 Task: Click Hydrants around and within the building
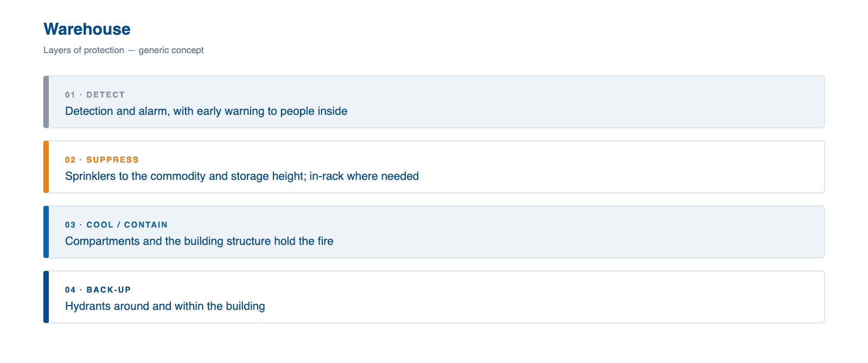(x=165, y=306)
